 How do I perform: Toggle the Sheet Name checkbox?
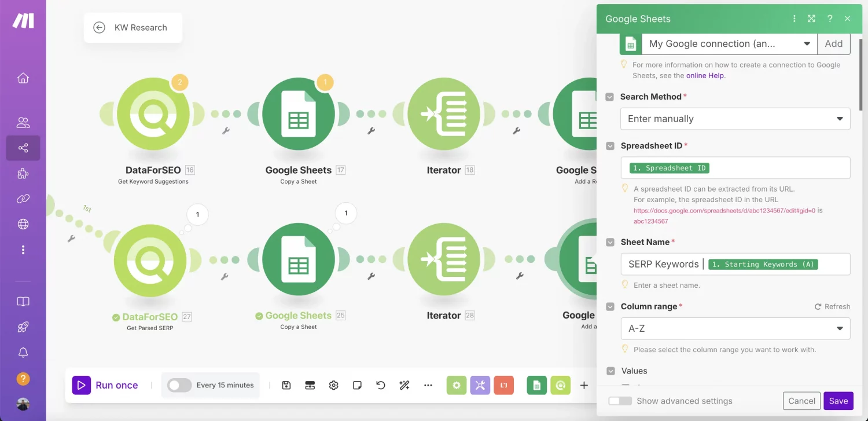tap(610, 242)
